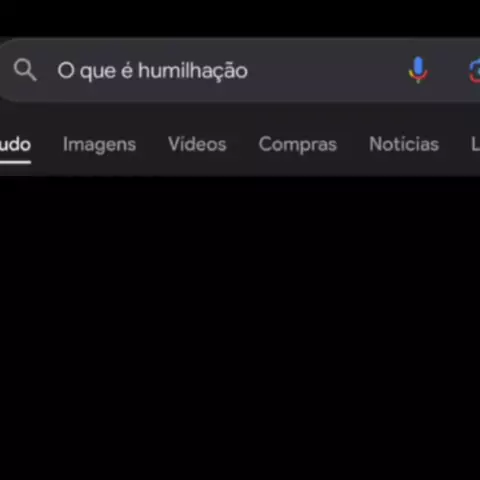Click the magnifying glass search icon
Screen dimensions: 480x480
(x=25, y=70)
